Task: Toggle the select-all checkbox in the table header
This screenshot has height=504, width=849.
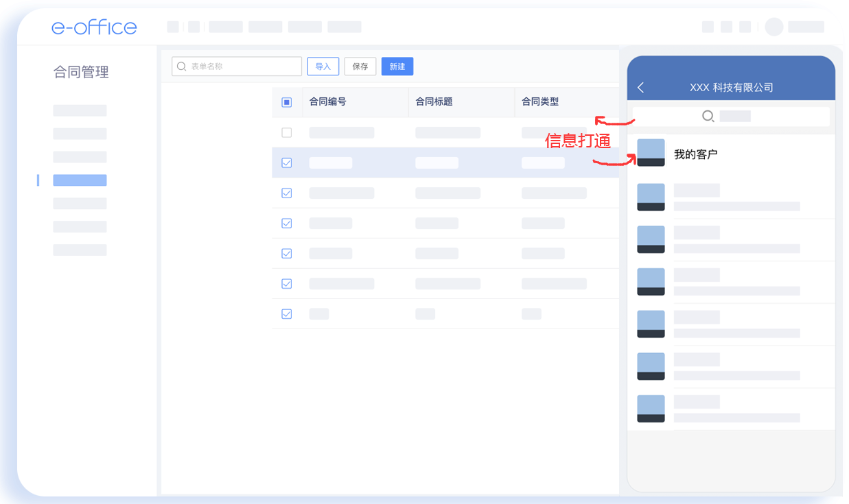Action: [287, 102]
